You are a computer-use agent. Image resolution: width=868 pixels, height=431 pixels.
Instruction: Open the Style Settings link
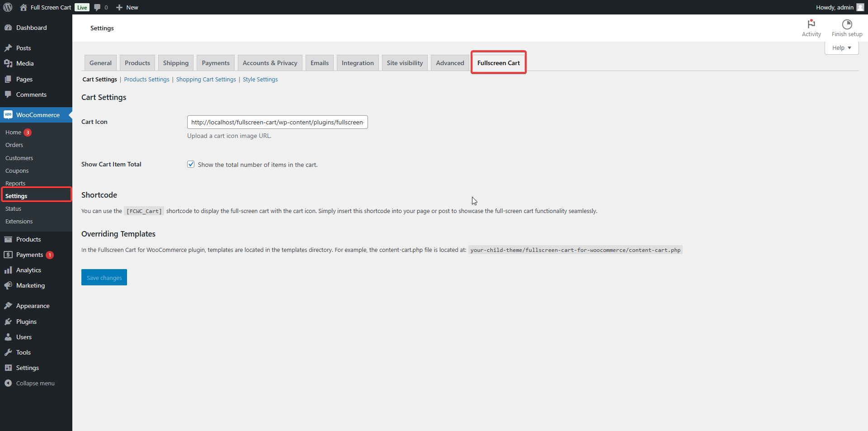[260, 80]
